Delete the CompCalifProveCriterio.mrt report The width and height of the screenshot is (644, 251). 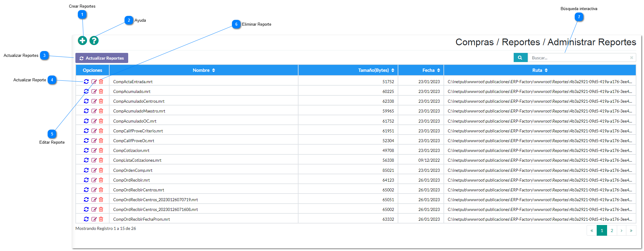101,131
